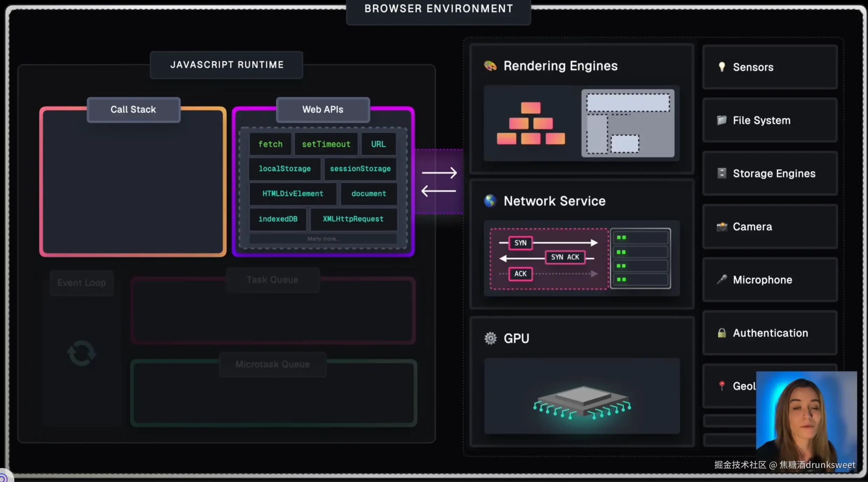
Task: Click the presenter webcam thumbnail
Action: [x=806, y=417]
